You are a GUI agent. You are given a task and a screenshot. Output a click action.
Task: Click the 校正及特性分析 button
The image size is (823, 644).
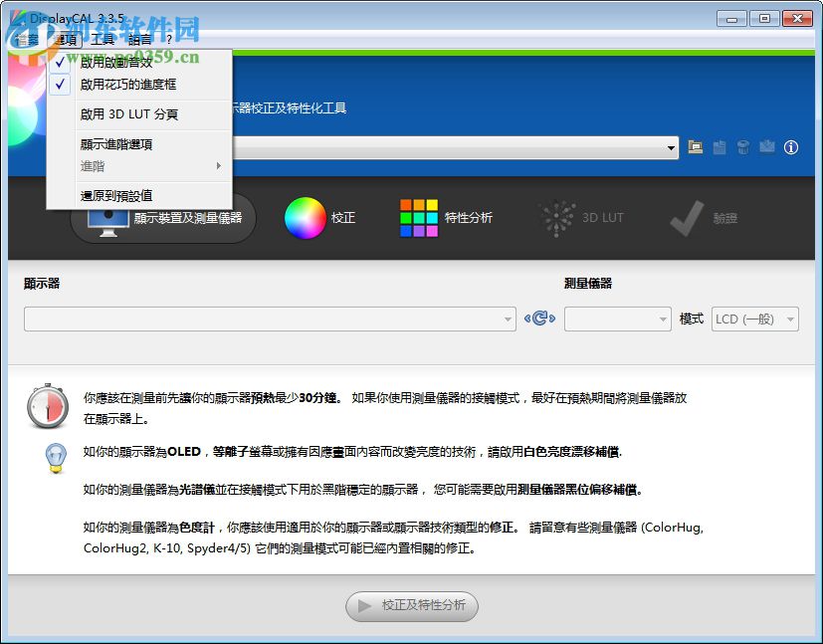411,606
